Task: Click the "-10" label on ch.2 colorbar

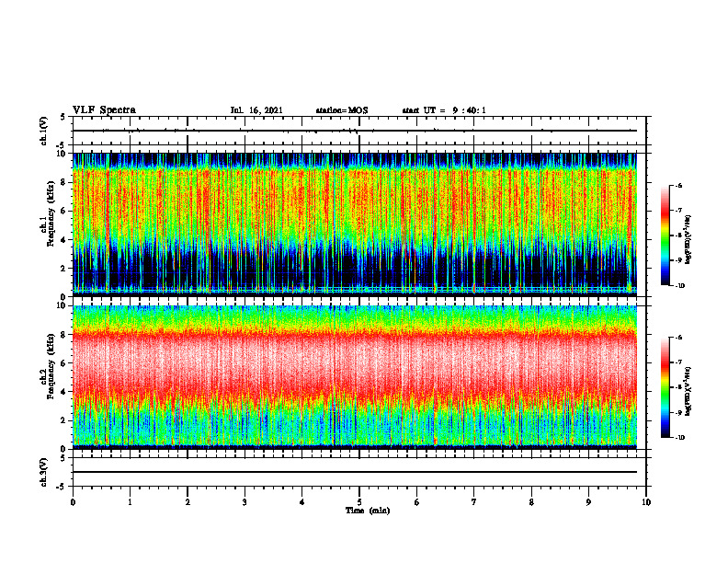Action: point(679,438)
